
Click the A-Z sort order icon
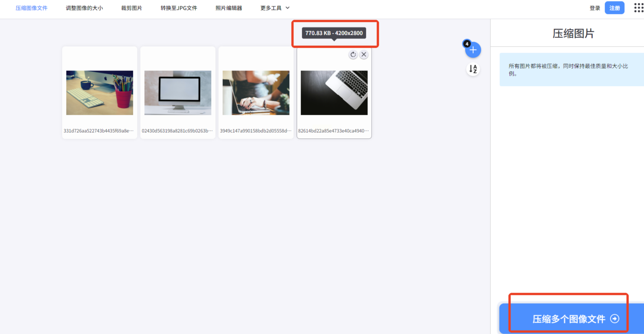[473, 69]
